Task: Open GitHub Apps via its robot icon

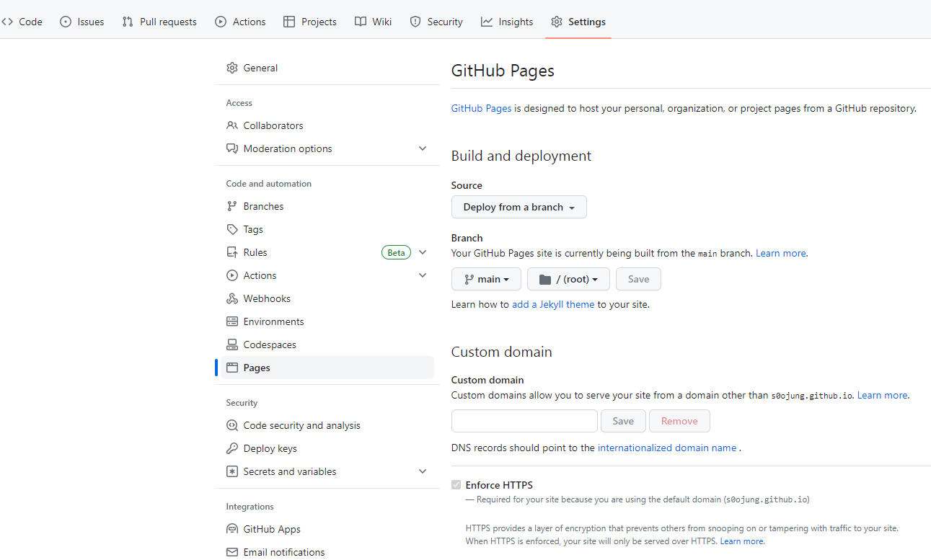Action: [232, 529]
